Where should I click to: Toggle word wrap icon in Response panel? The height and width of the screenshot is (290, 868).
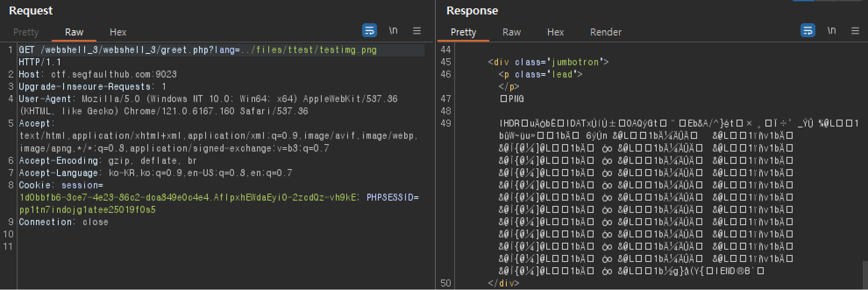click(x=808, y=30)
